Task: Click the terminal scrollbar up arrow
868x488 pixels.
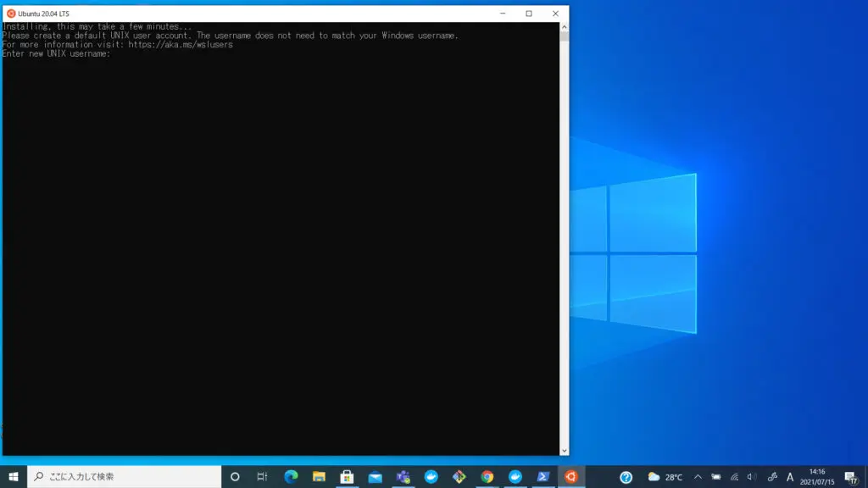Action: click(x=564, y=26)
